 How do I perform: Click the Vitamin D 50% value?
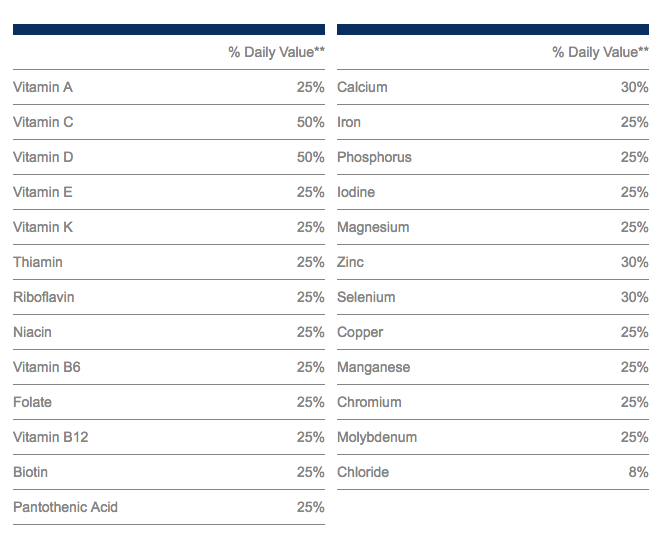[x=310, y=157]
